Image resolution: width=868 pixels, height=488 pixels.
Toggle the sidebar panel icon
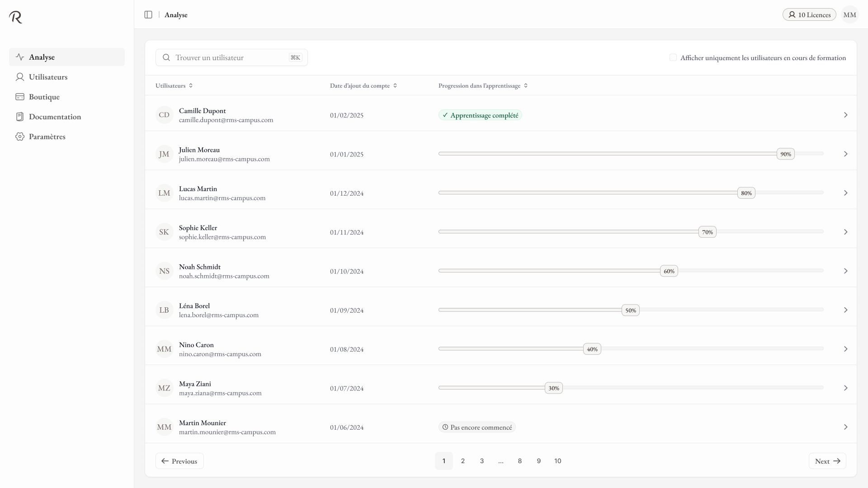coord(148,15)
